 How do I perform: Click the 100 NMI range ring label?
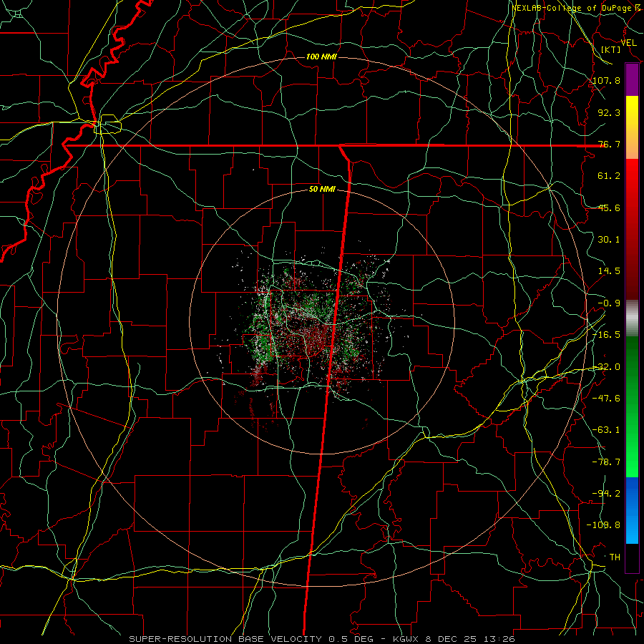(x=321, y=57)
